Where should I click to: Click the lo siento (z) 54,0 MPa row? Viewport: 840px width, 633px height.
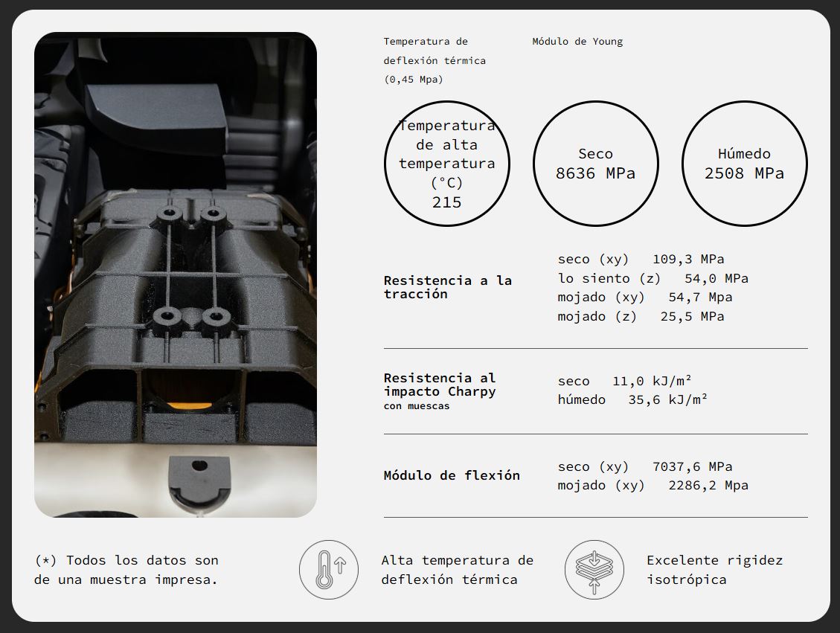[x=653, y=278]
